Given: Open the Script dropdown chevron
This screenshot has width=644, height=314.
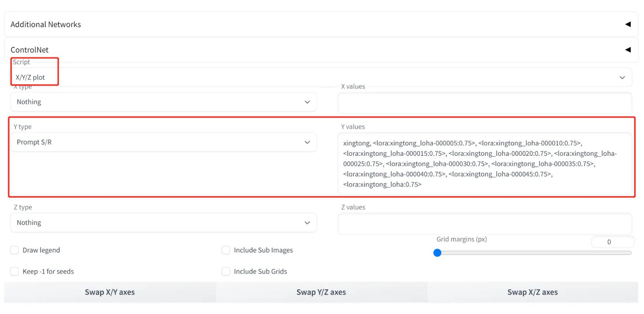Looking at the screenshot, I should click(622, 77).
